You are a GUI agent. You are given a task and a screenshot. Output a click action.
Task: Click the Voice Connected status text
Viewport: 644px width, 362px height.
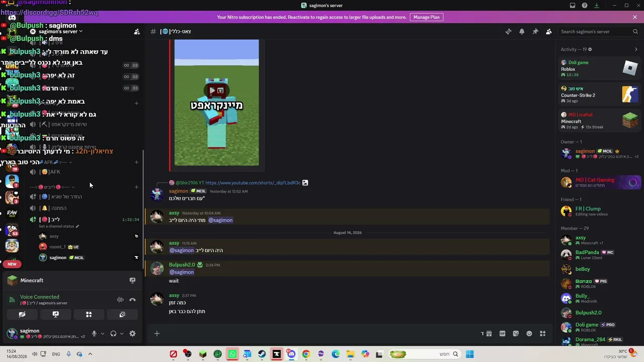(39, 297)
